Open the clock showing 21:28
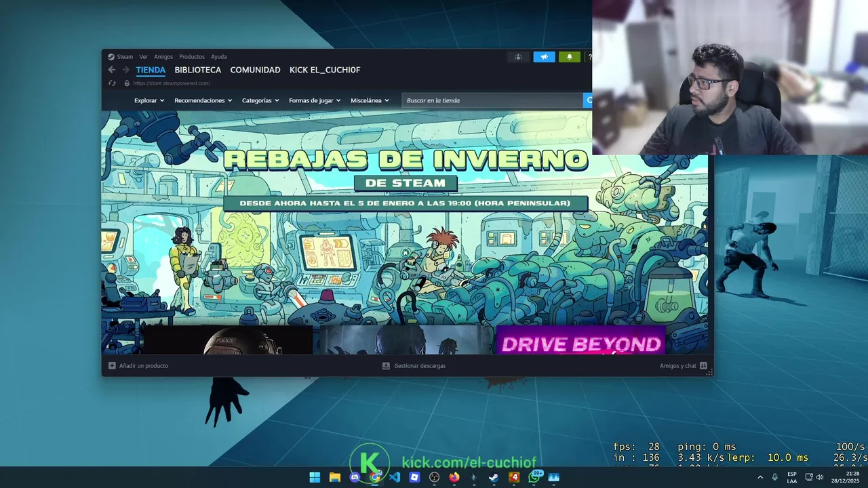The width and height of the screenshot is (868, 488). (846, 477)
